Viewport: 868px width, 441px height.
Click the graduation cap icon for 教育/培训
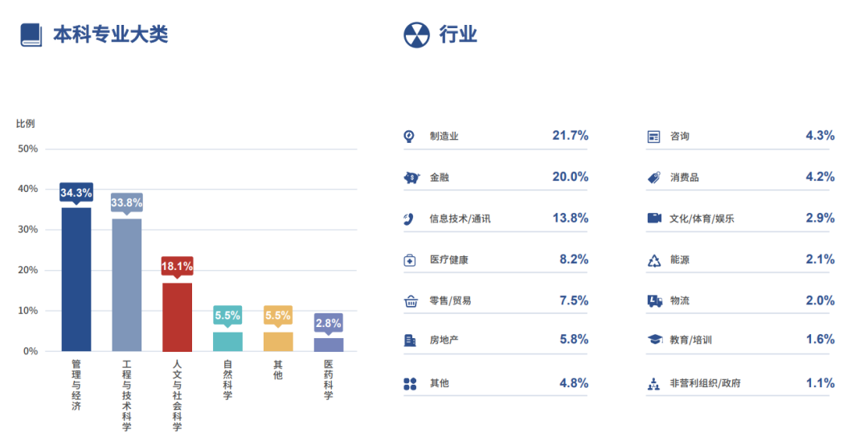[654, 341]
